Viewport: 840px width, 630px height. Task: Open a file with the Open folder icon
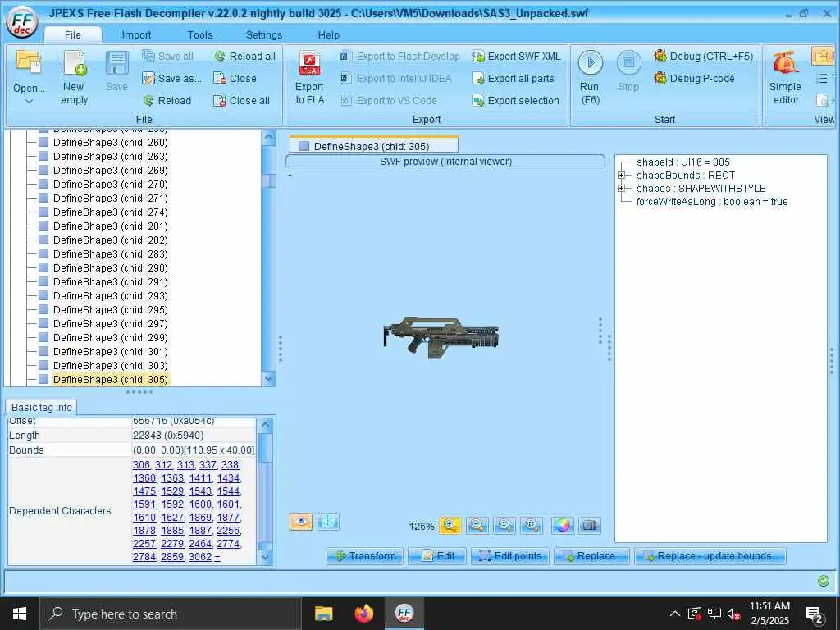(x=29, y=62)
